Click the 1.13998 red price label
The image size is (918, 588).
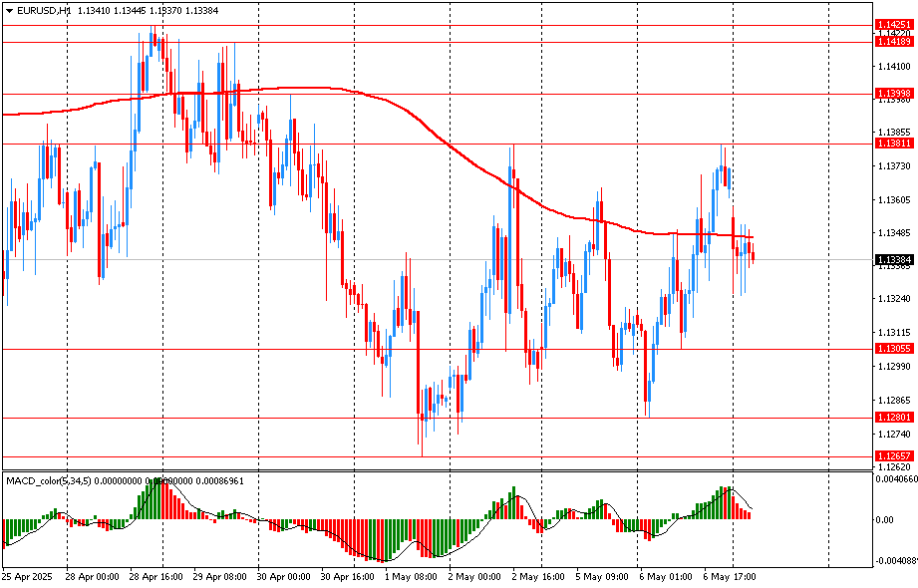click(893, 94)
